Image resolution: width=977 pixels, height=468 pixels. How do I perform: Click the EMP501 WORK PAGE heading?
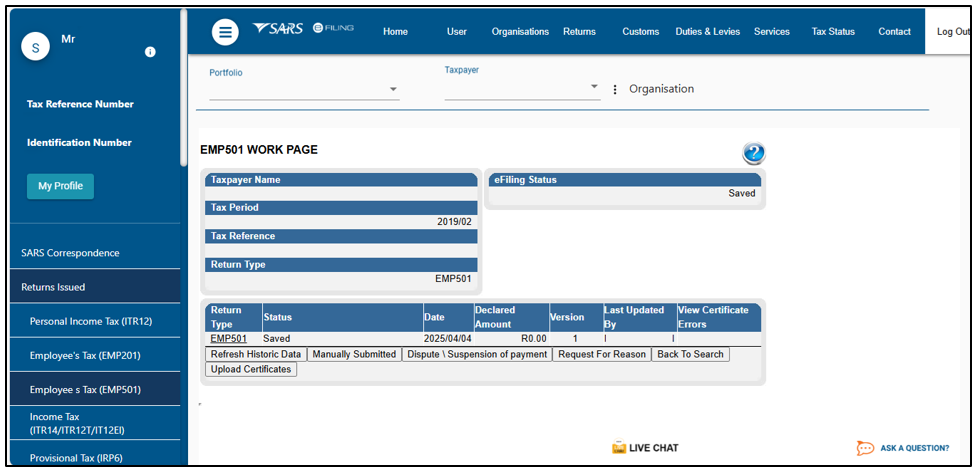pyautogui.click(x=259, y=150)
